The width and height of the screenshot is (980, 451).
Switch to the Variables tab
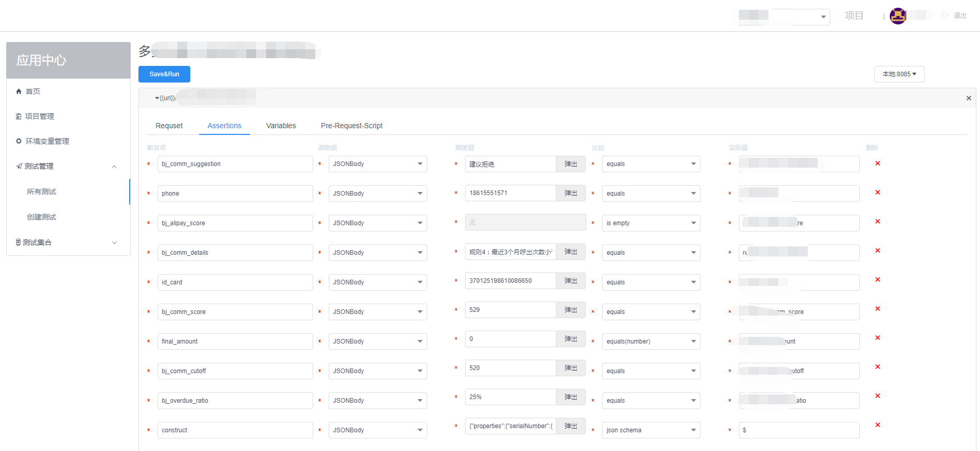pos(281,126)
